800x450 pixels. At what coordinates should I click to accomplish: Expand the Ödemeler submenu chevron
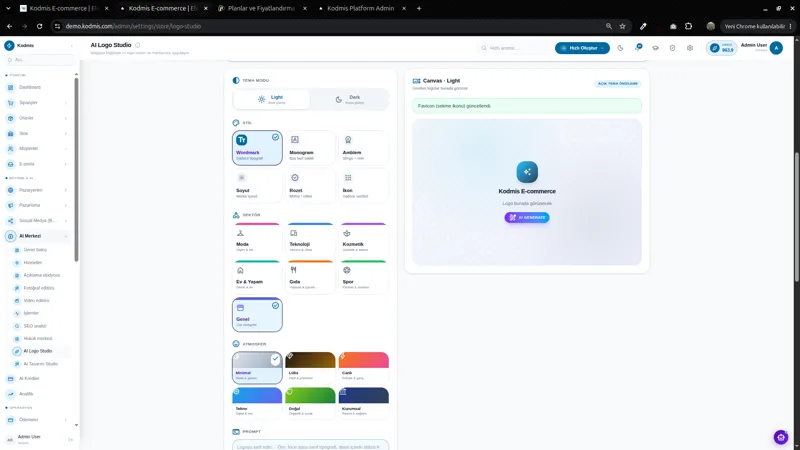click(66, 419)
